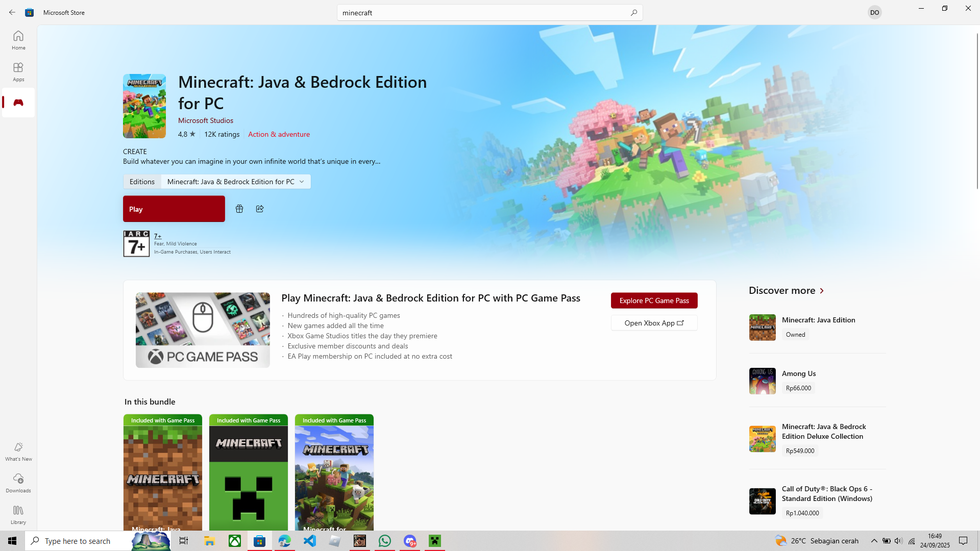Open Minecraft creeper icon on taskbar

click(x=435, y=541)
